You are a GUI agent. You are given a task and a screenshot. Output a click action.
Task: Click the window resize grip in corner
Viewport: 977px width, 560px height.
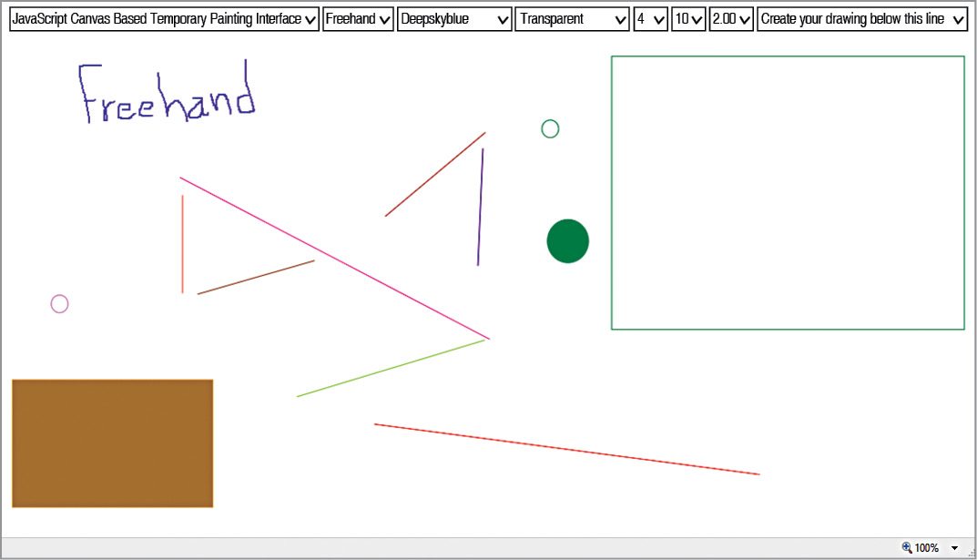[971, 554]
